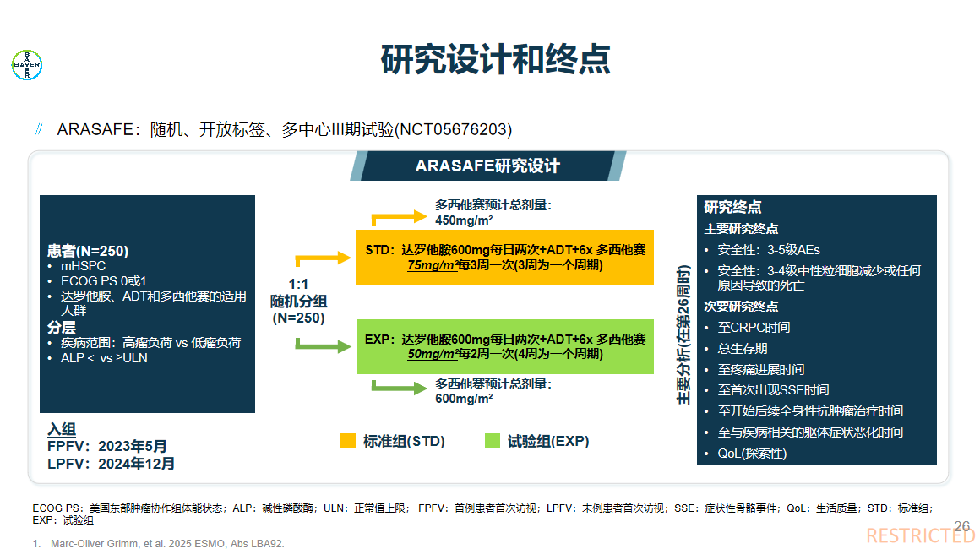Select the ARASAFE trial description line with NCT05676203
The width and height of the screenshot is (980, 549).
pyautogui.click(x=285, y=129)
